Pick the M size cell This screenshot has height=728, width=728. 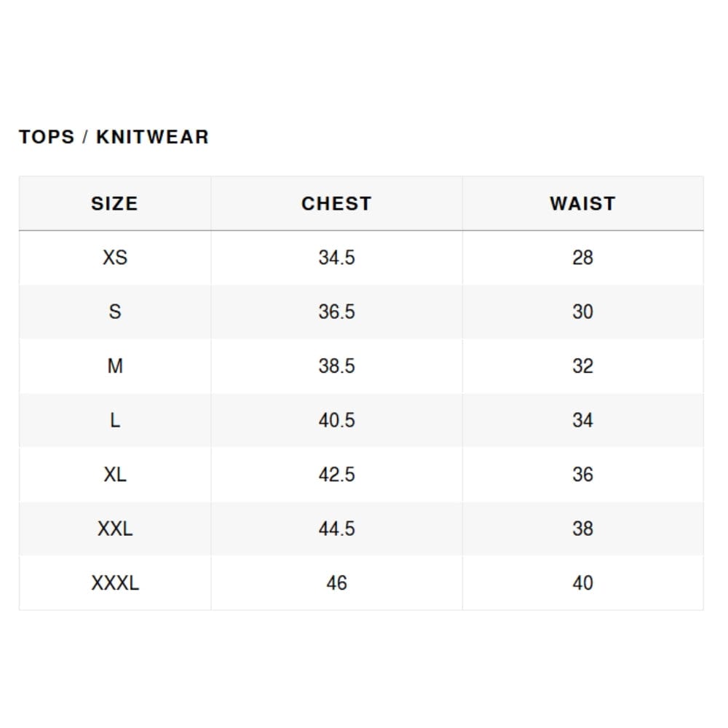115,366
